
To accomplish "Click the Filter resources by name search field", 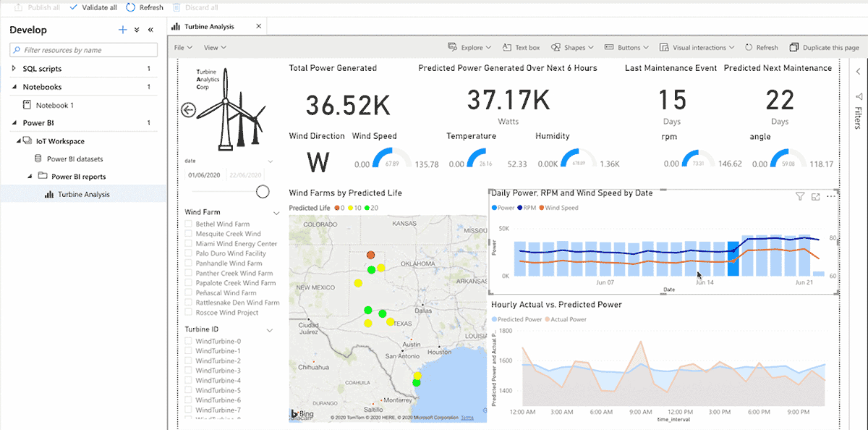I will (84, 50).
